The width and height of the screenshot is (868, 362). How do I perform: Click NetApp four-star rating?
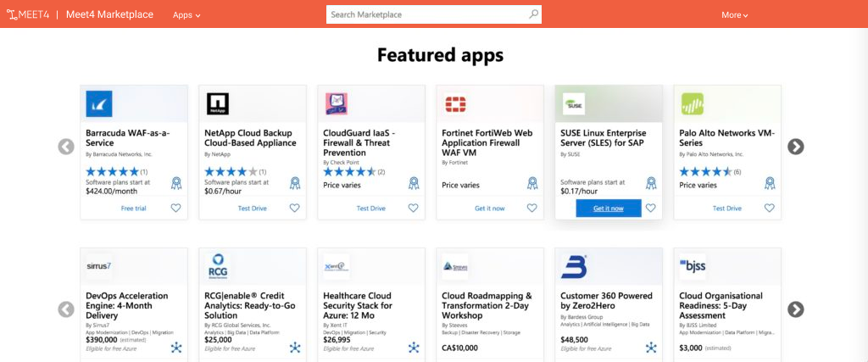(x=231, y=171)
